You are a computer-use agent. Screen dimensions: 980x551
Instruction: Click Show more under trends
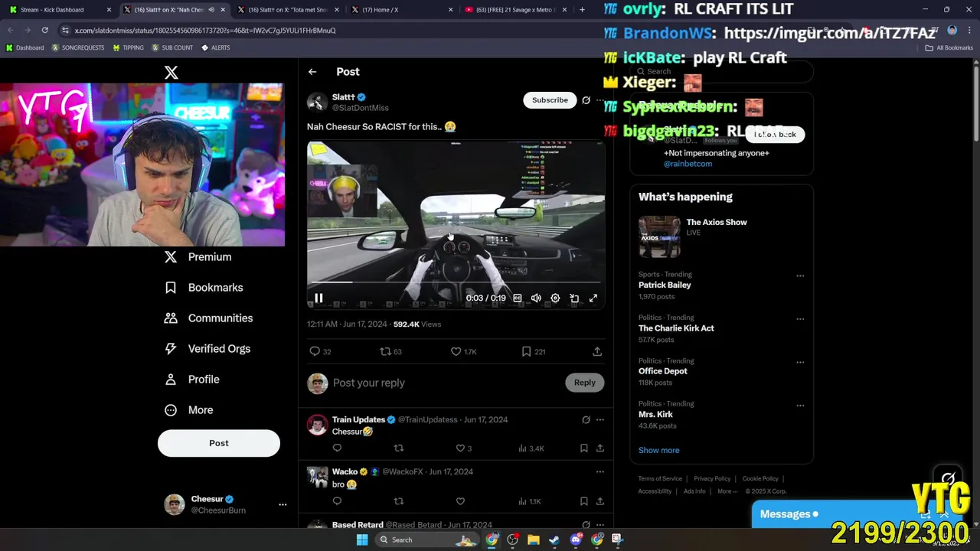[658, 450]
